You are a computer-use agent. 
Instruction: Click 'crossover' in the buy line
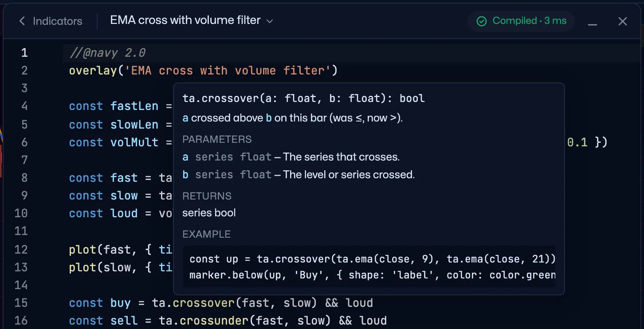(204, 303)
